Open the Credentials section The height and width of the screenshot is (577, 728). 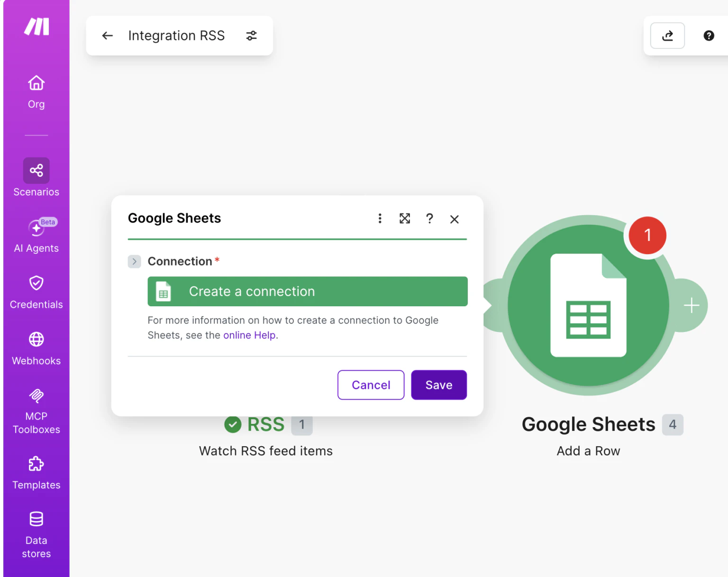pyautogui.click(x=36, y=293)
